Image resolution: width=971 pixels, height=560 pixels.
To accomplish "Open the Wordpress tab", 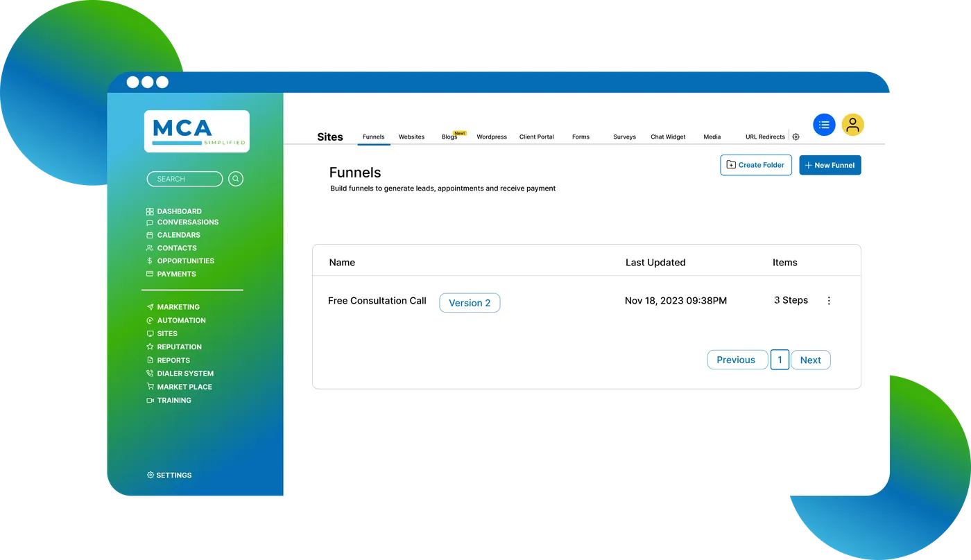I will pos(492,137).
